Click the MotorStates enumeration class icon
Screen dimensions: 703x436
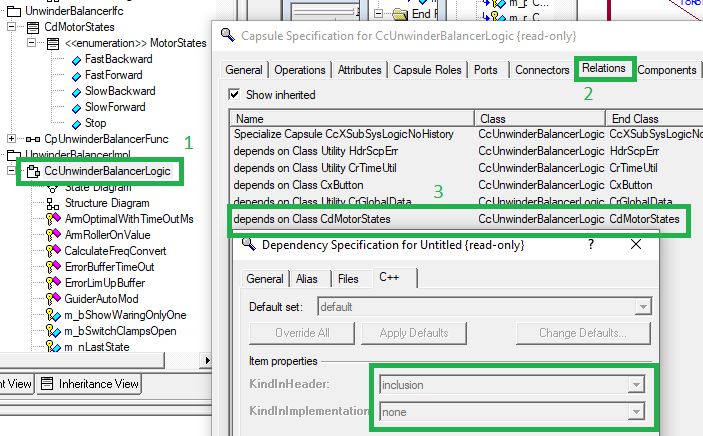[x=53, y=44]
